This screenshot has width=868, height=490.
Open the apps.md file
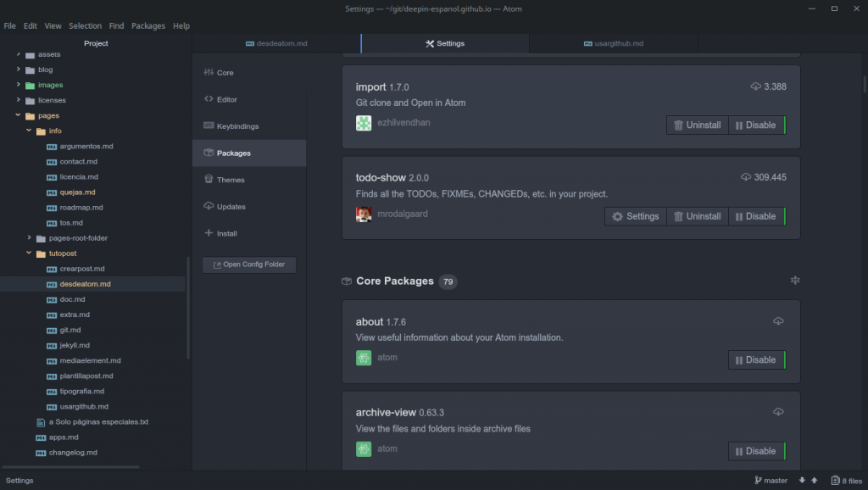[x=63, y=437]
